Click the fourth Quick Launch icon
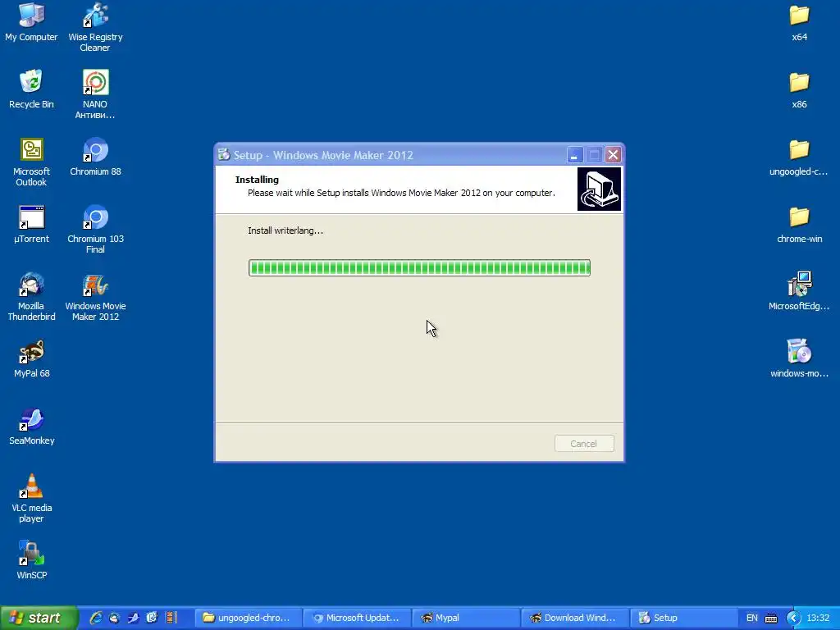Viewport: 840px width, 630px height. pyautogui.click(x=152, y=618)
